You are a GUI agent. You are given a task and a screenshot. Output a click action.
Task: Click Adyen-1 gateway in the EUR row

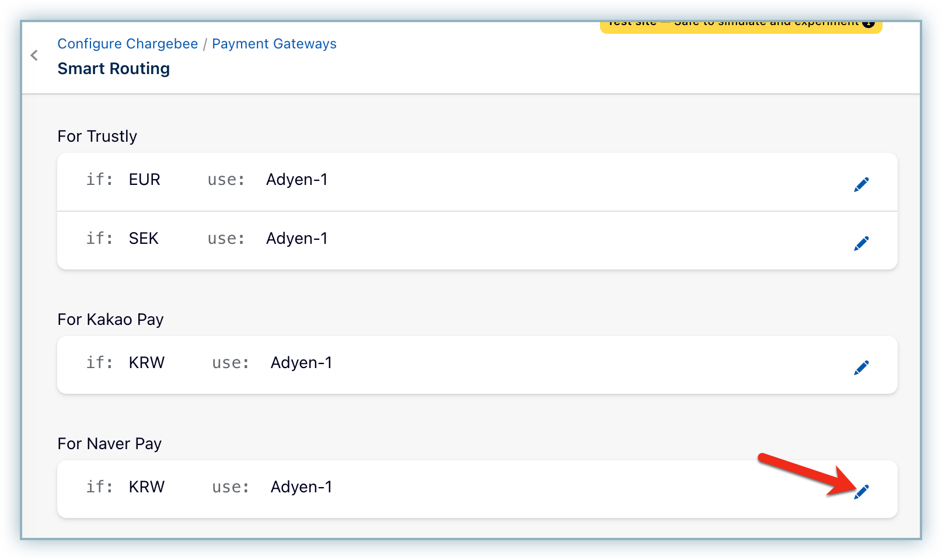[x=297, y=180]
